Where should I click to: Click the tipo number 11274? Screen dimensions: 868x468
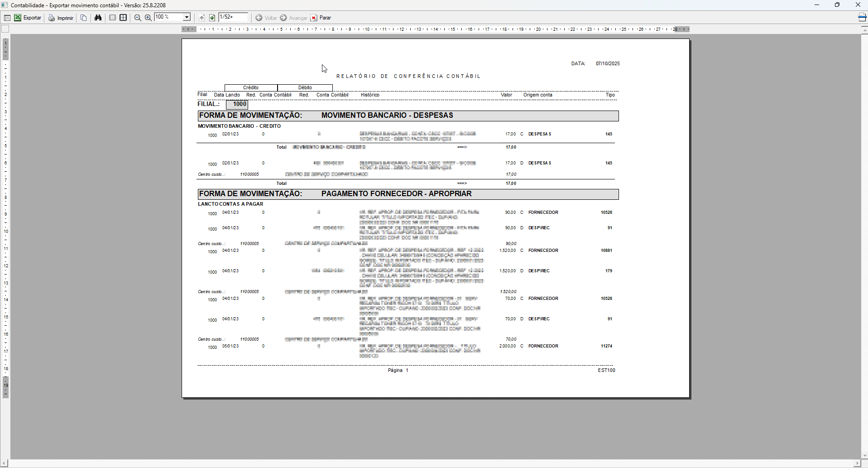(x=607, y=346)
